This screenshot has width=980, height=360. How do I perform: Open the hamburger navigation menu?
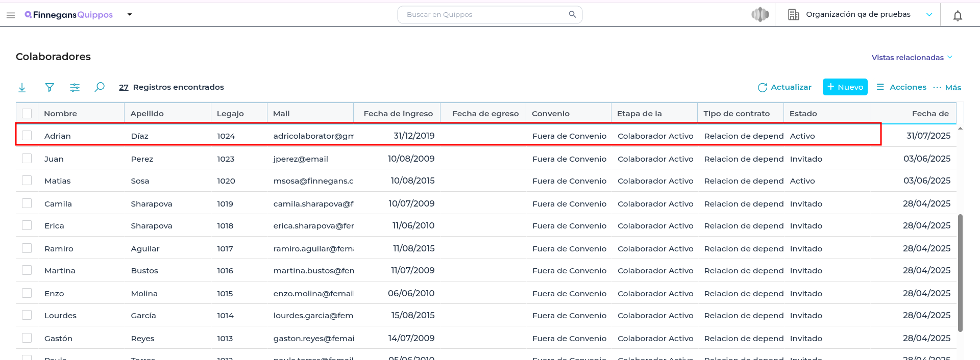pos(10,15)
